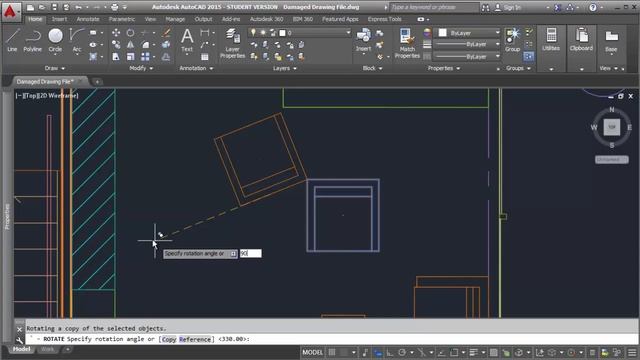Click the white object color swatch
Viewport: 640px width, 360px height.
click(x=442, y=33)
